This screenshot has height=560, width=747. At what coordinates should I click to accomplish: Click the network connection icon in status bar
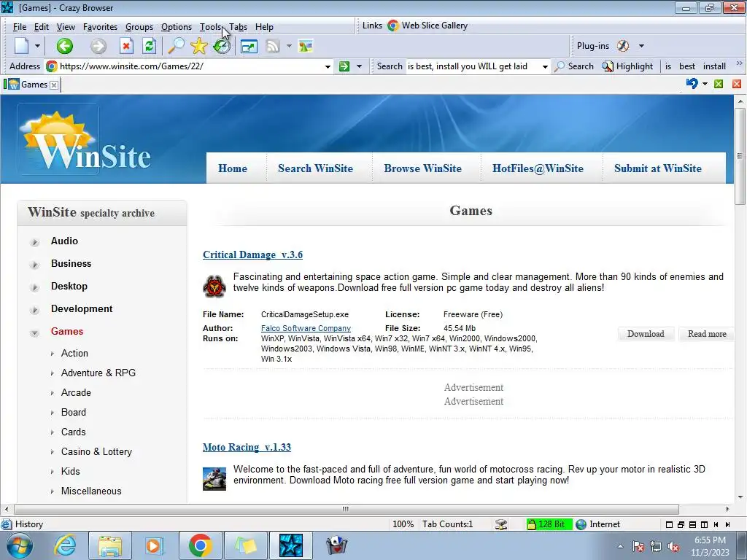point(500,524)
